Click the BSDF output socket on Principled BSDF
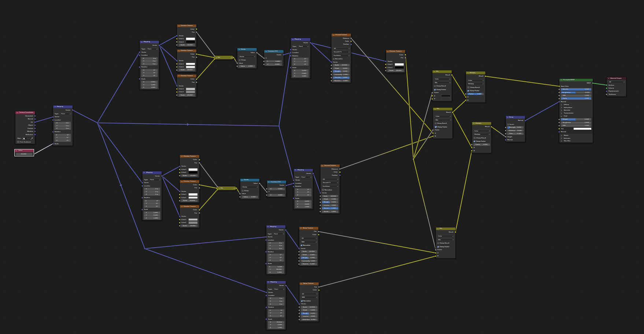The height and width of the screenshot is (334, 644). tap(593, 83)
